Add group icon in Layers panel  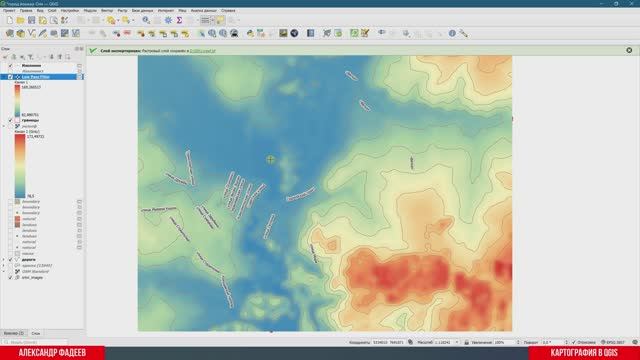[14, 57]
